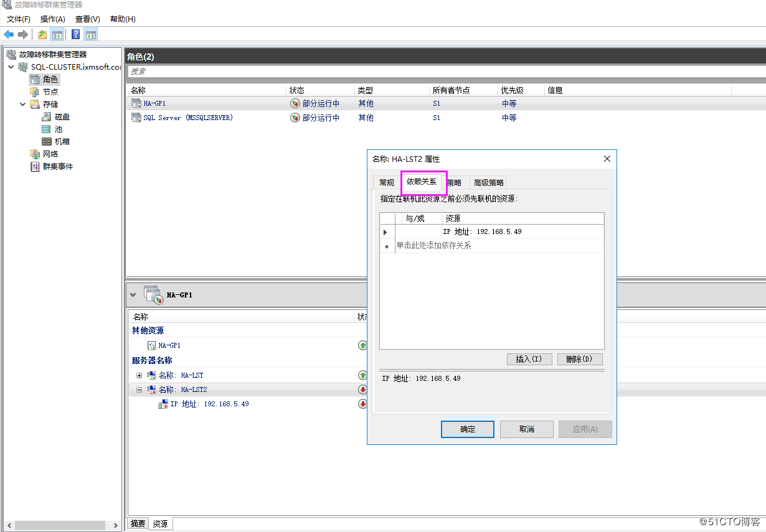Screen dimensions: 766x532
Task: Click the 确定 button in the dialog
Action: point(467,429)
